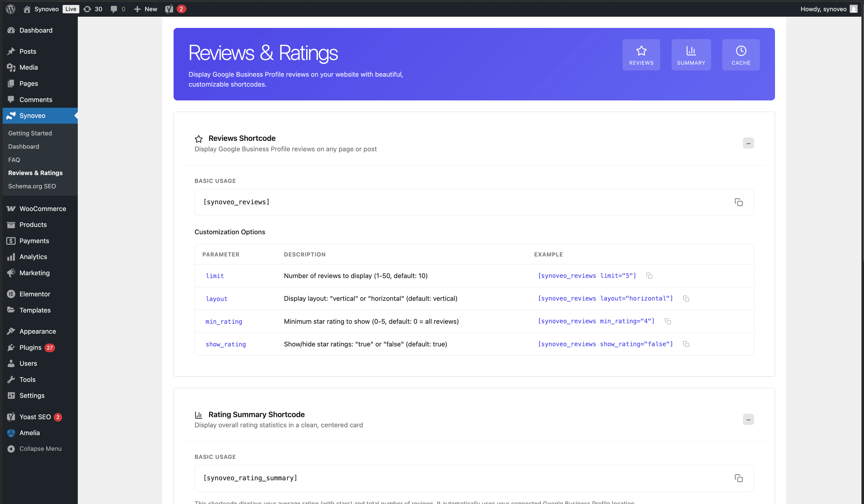Open Schema.org SEO under Synoveo menu

pos(32,186)
